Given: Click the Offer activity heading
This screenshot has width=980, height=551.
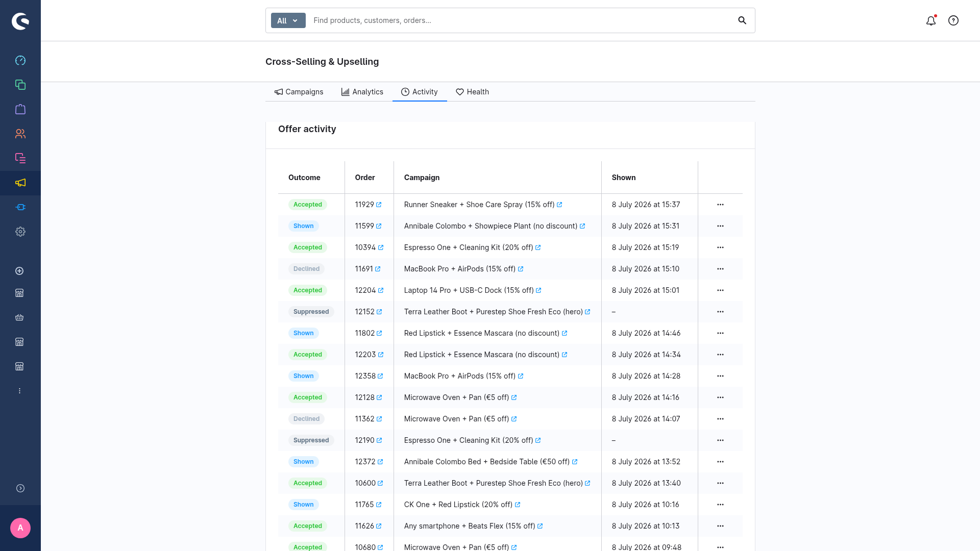Looking at the screenshot, I should [307, 129].
